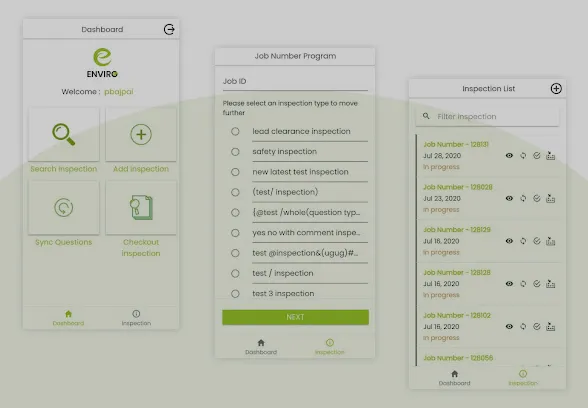Open Inspection tab in Inspection List screen
Screen dimensions: 588x408
point(523,378)
